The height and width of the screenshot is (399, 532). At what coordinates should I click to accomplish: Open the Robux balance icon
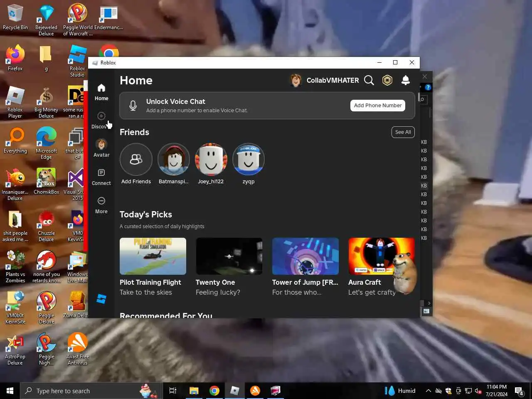[387, 80]
